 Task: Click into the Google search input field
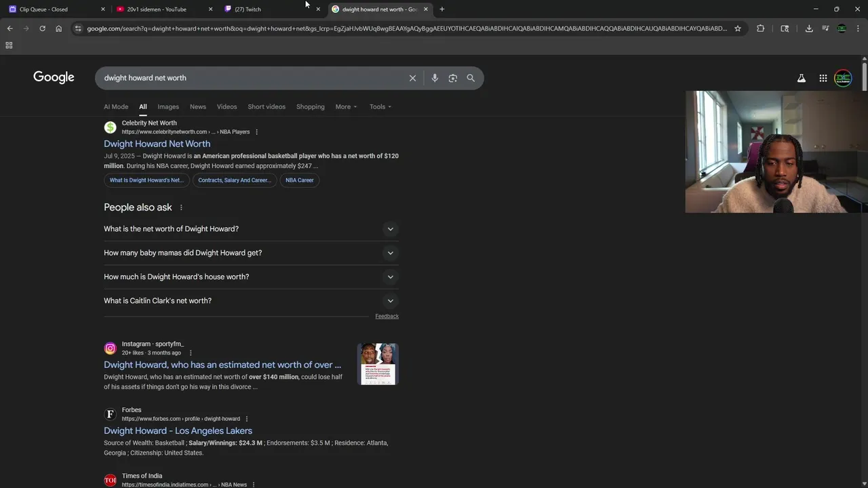coord(251,78)
